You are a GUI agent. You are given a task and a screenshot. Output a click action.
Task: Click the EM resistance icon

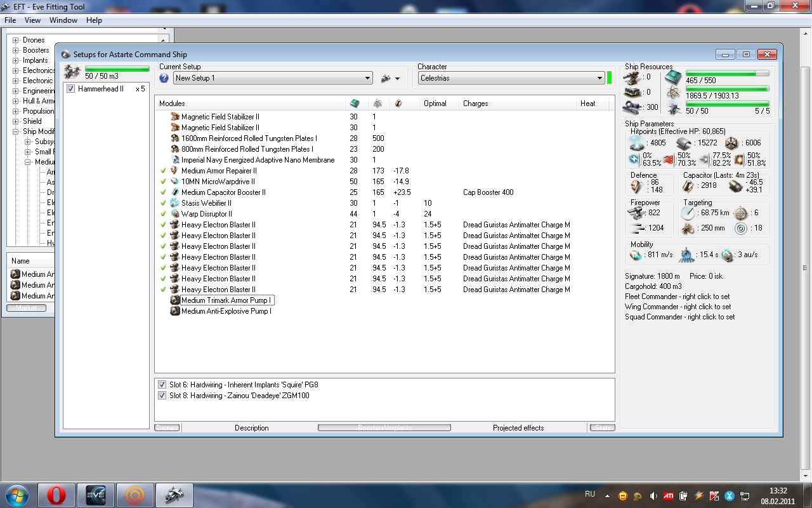[x=635, y=159]
